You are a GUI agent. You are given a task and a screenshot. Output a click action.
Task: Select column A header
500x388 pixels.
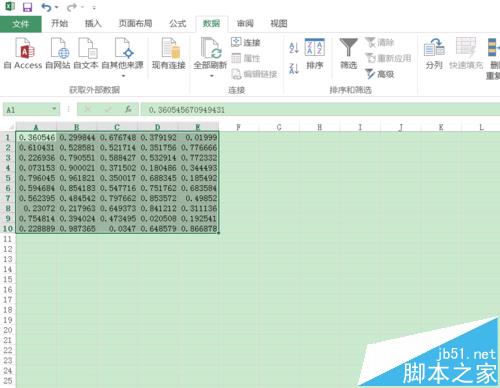pyautogui.click(x=36, y=127)
